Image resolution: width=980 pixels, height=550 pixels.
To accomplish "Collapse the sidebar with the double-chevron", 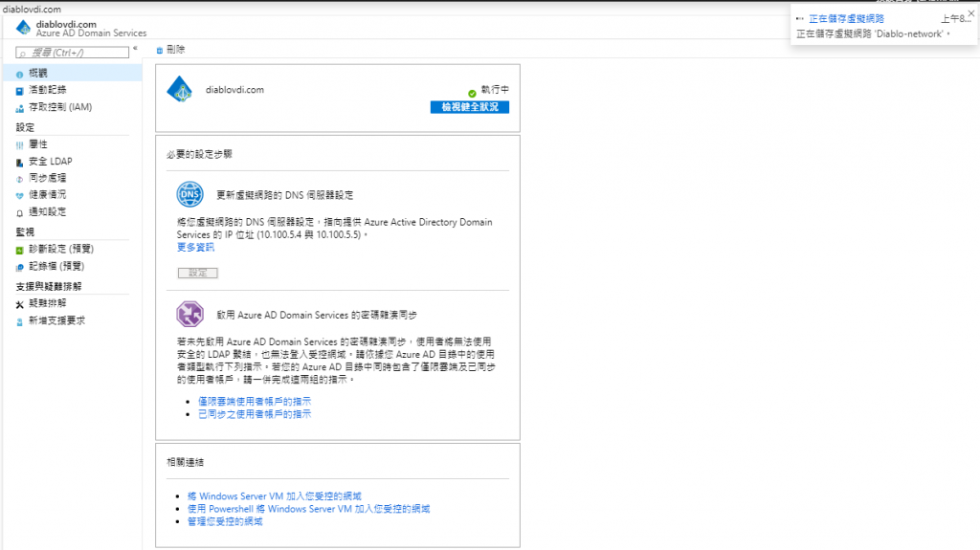I will tap(135, 48).
